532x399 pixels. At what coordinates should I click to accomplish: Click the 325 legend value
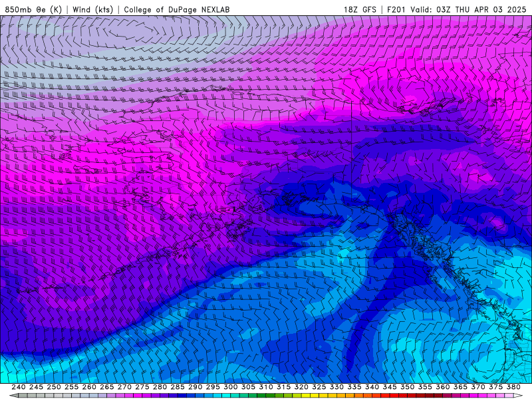(x=319, y=387)
